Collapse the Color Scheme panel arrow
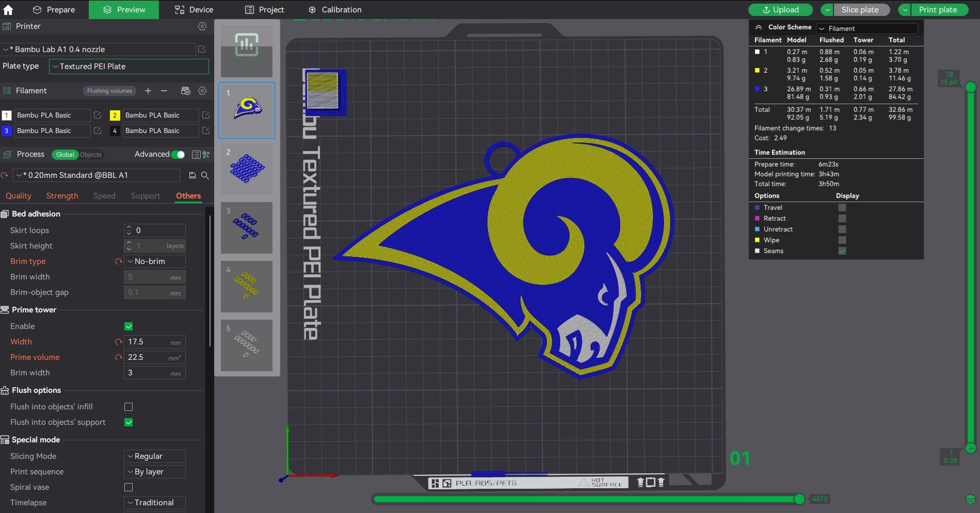Image resolution: width=980 pixels, height=513 pixels. pos(759,27)
